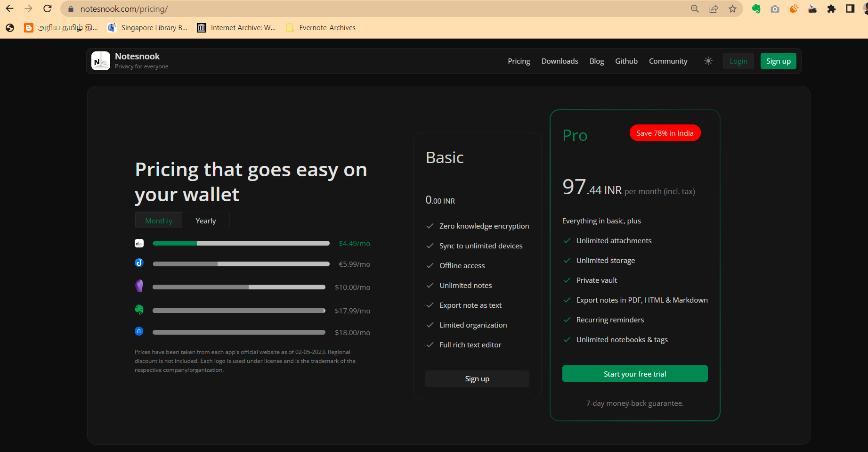Open the Community nav item
This screenshot has height=452, width=868.
[668, 61]
